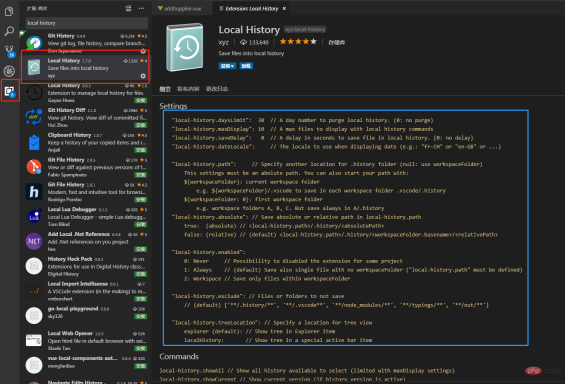Image resolution: width=565 pixels, height=384 pixels.
Task: Click in the 'local history' search box
Action: pos(86,23)
